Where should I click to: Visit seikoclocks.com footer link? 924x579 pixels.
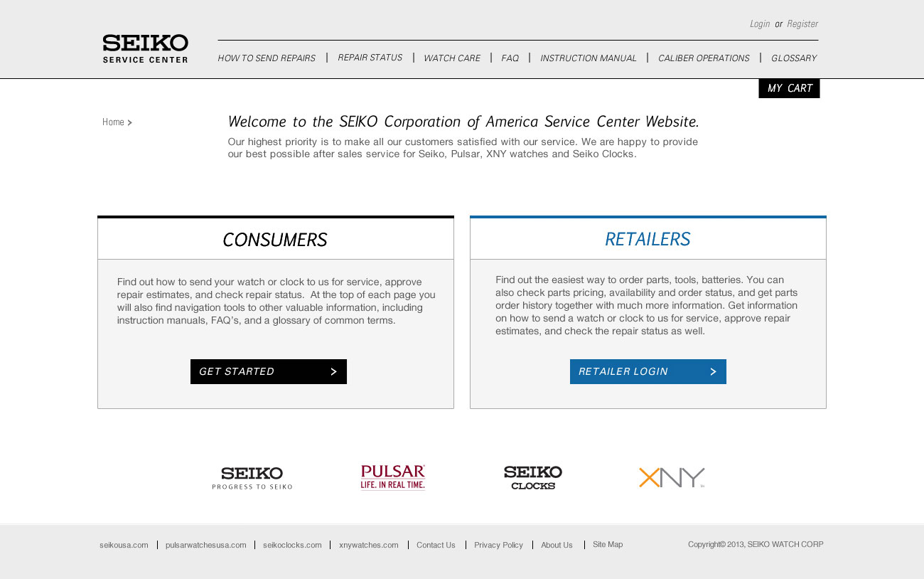pos(292,545)
